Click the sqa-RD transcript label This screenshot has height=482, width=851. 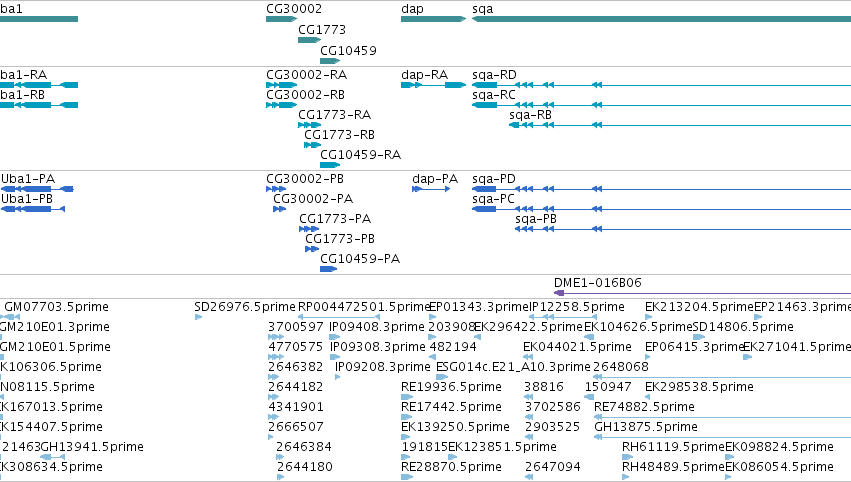[x=494, y=75]
